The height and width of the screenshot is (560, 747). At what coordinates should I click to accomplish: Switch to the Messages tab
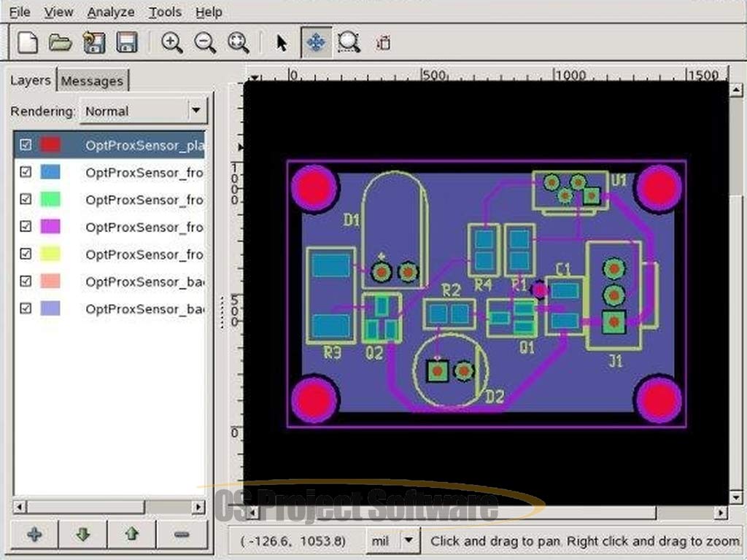pos(92,81)
